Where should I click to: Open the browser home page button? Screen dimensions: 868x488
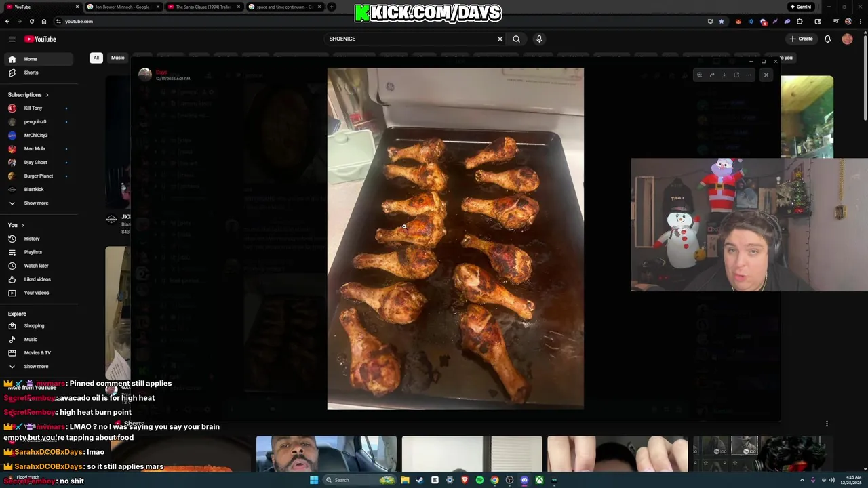tap(44, 21)
